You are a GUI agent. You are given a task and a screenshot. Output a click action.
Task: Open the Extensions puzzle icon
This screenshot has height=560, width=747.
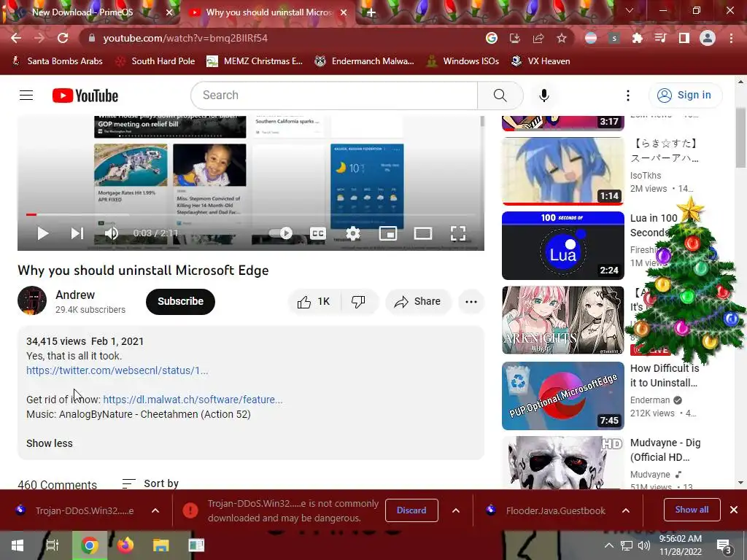tap(638, 38)
